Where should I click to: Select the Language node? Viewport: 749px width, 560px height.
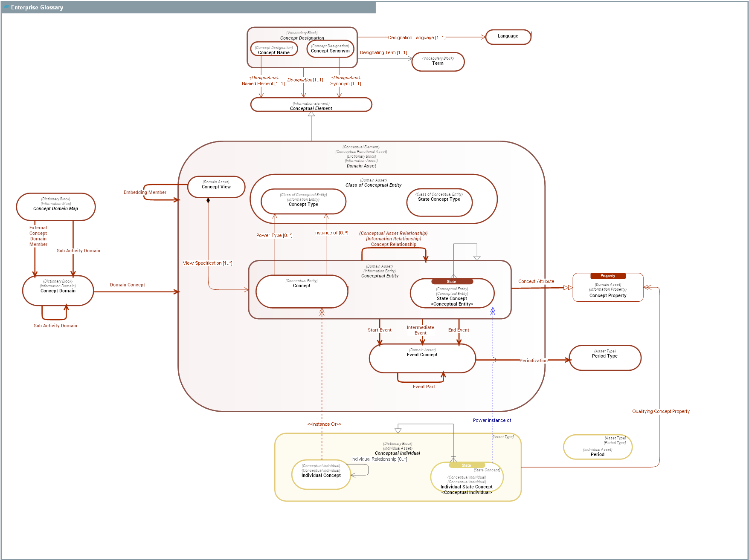tap(508, 37)
